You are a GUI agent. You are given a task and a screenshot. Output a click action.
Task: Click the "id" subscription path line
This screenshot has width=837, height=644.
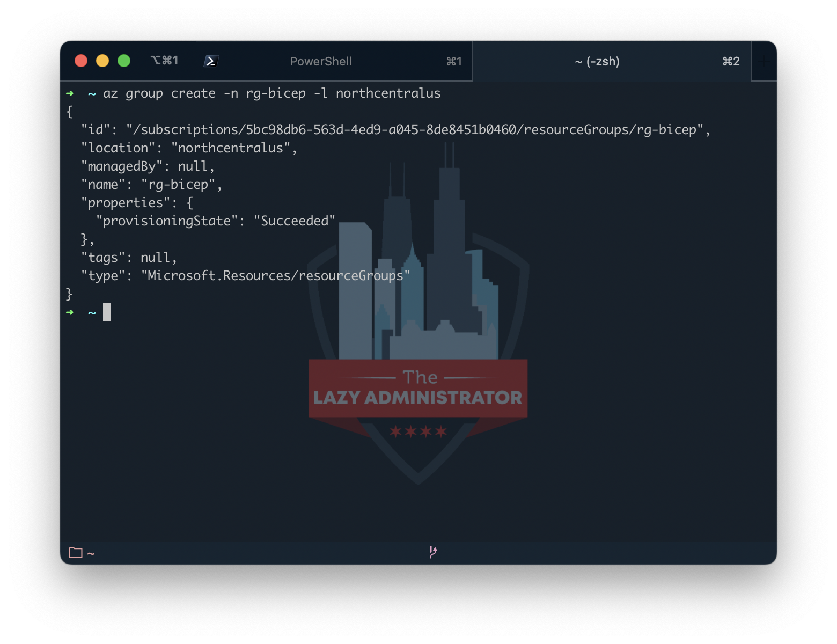point(395,130)
